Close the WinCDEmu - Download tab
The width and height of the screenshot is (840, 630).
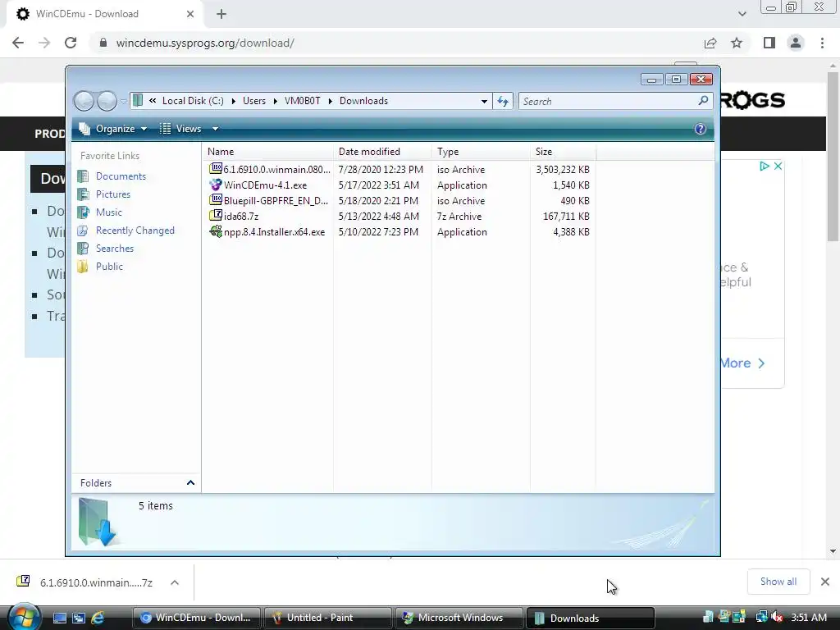click(190, 14)
